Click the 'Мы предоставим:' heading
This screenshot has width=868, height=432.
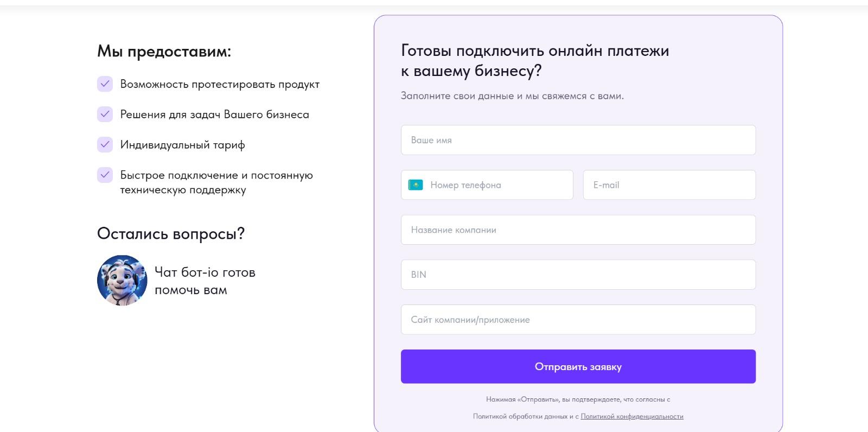tap(164, 52)
